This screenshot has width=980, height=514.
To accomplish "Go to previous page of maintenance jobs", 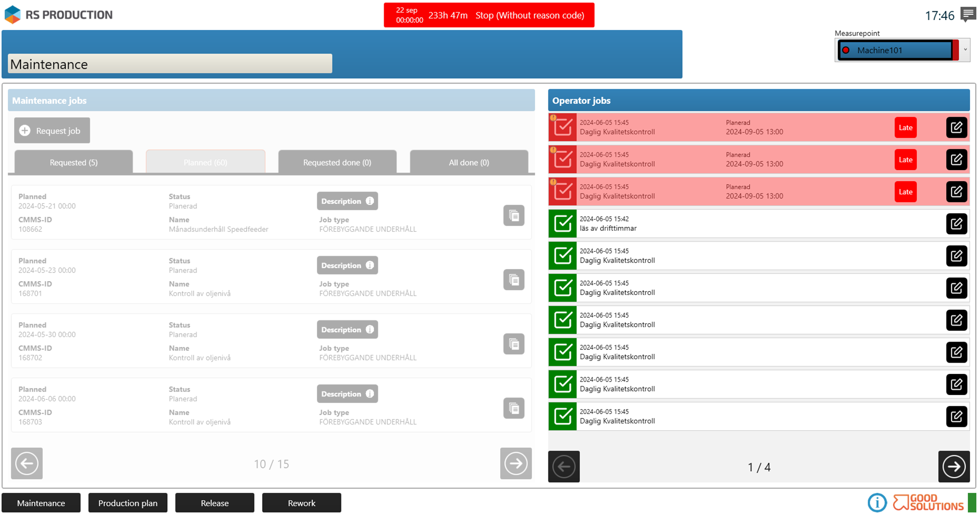I will click(x=27, y=464).
